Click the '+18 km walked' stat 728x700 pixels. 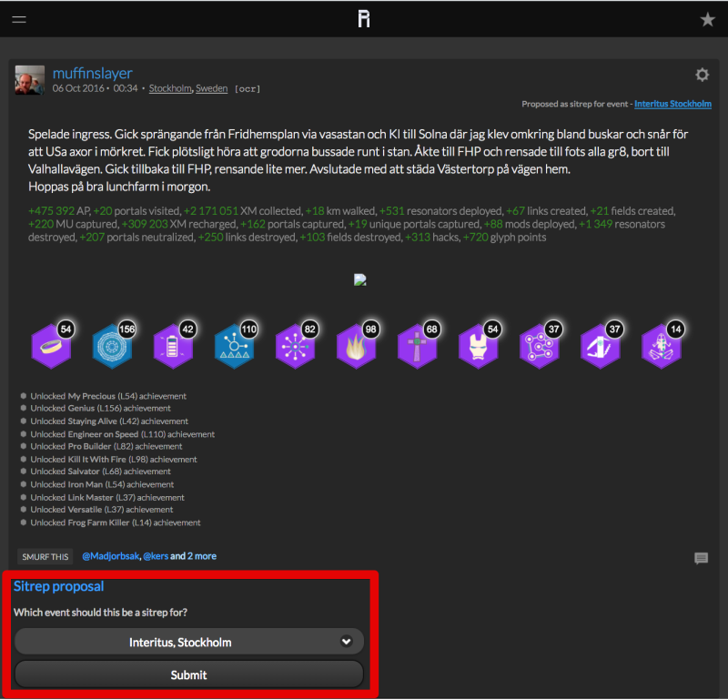click(x=340, y=211)
